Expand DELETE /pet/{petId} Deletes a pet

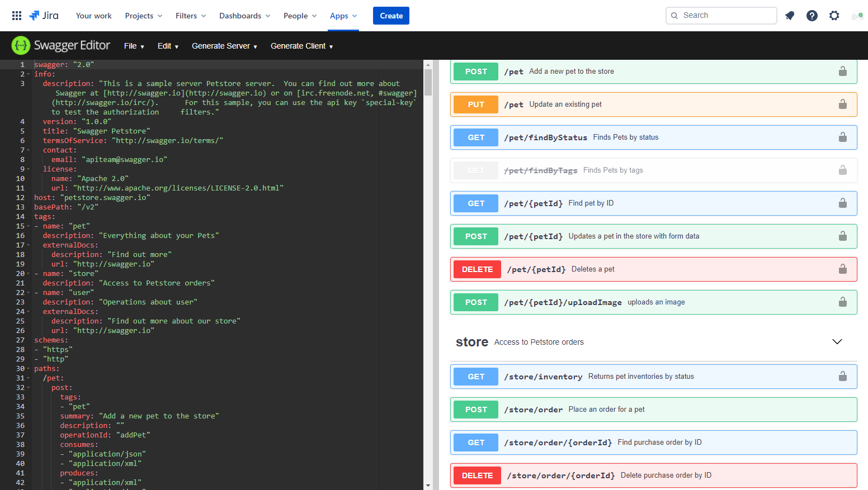(653, 269)
